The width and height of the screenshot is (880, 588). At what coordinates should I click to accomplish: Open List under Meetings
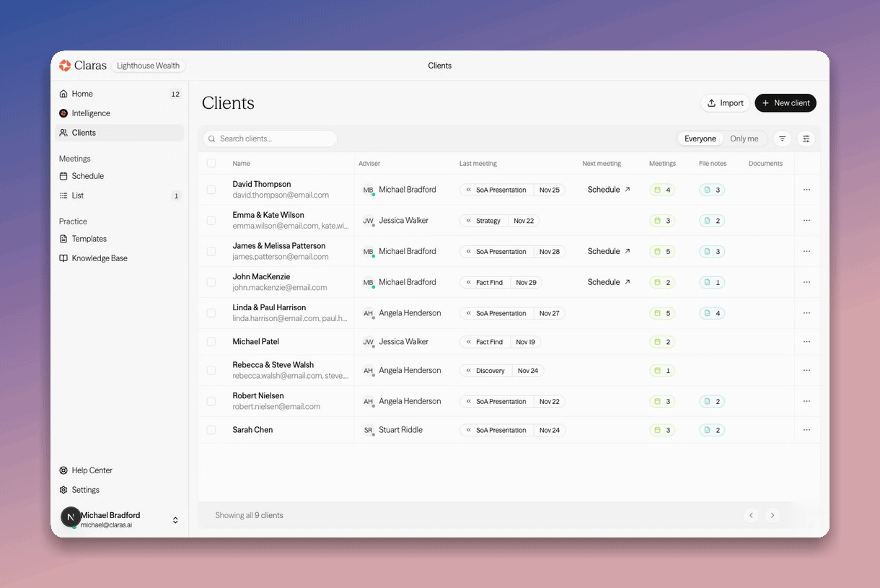click(120, 196)
